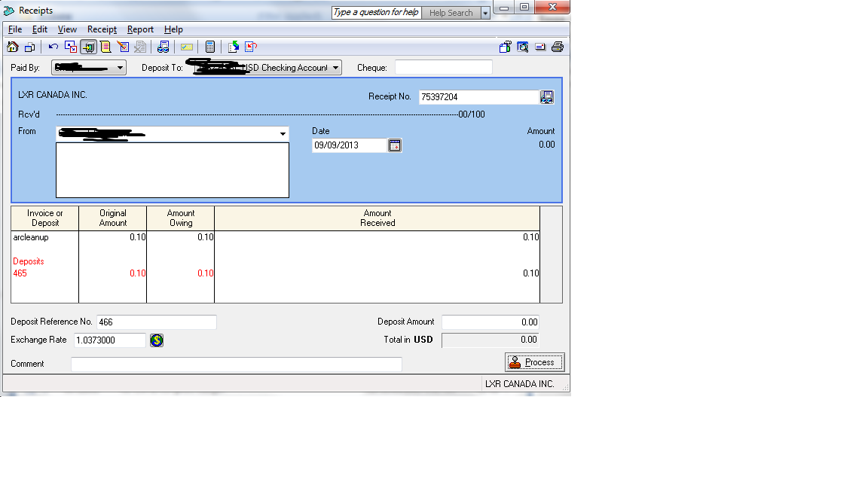This screenshot has width=868, height=488.
Task: Expand the Paid By dropdown
Action: click(x=120, y=68)
